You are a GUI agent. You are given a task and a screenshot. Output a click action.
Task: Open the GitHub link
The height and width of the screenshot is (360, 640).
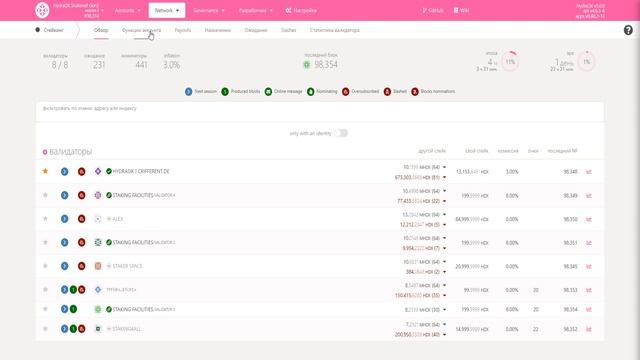[x=433, y=10]
